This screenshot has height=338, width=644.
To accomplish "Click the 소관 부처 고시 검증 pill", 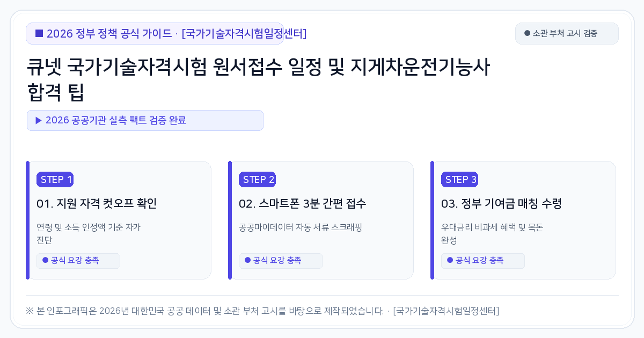I will 567,33.
